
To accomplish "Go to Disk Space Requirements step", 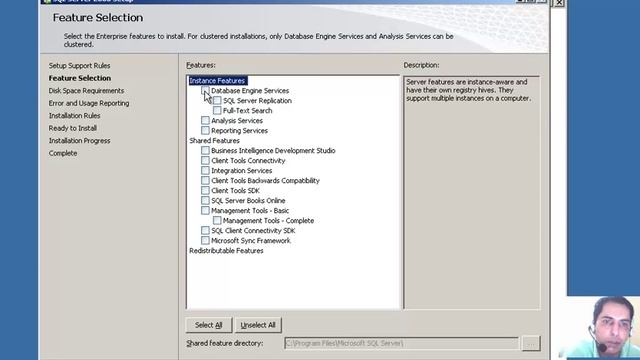I will tap(86, 91).
